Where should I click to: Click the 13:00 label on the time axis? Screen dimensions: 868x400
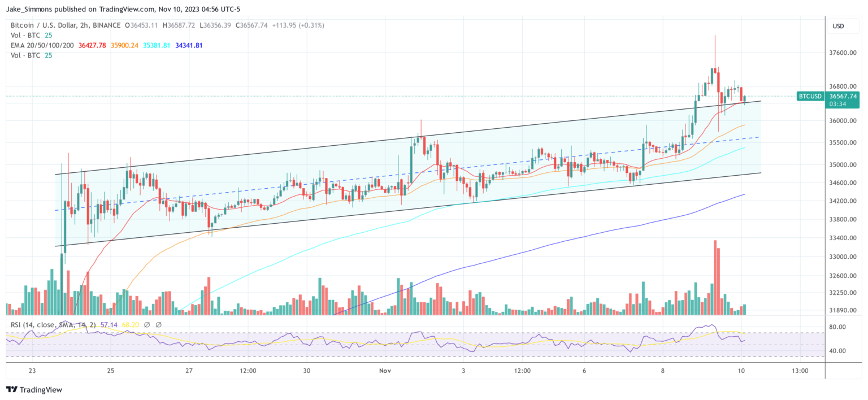pos(800,371)
